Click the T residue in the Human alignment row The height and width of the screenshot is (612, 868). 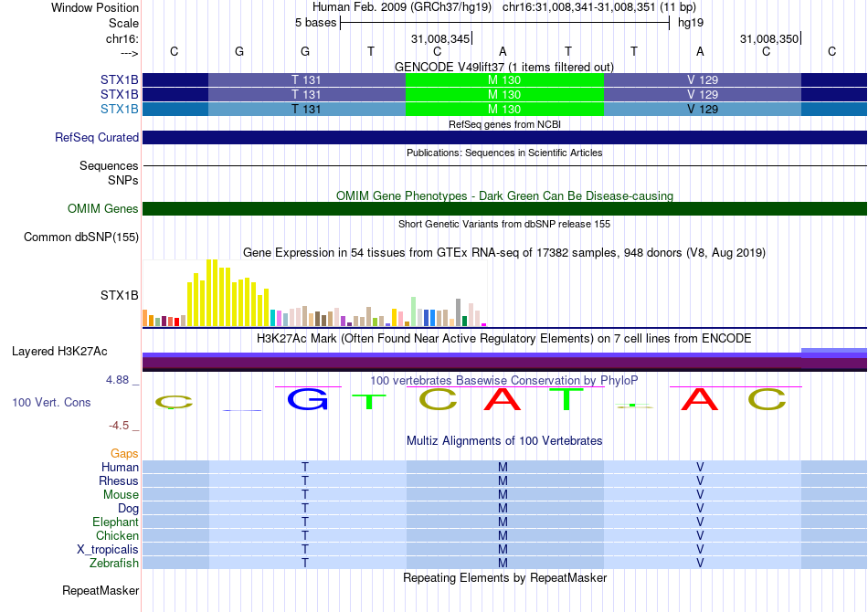click(305, 467)
